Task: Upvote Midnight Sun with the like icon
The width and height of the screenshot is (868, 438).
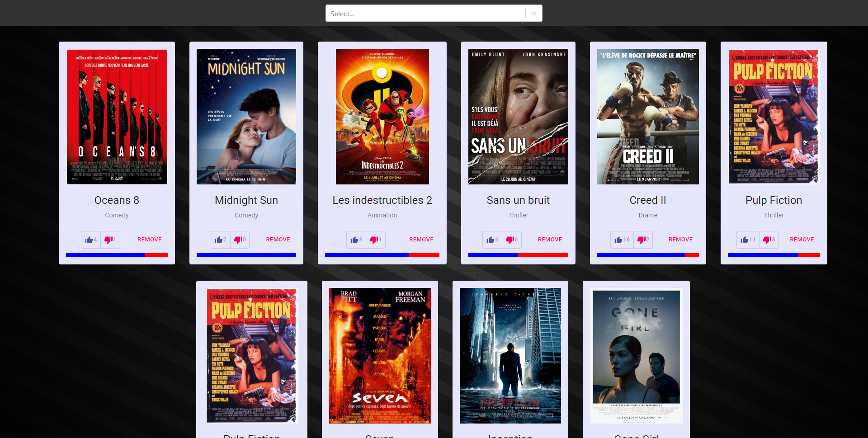Action: 219,240
